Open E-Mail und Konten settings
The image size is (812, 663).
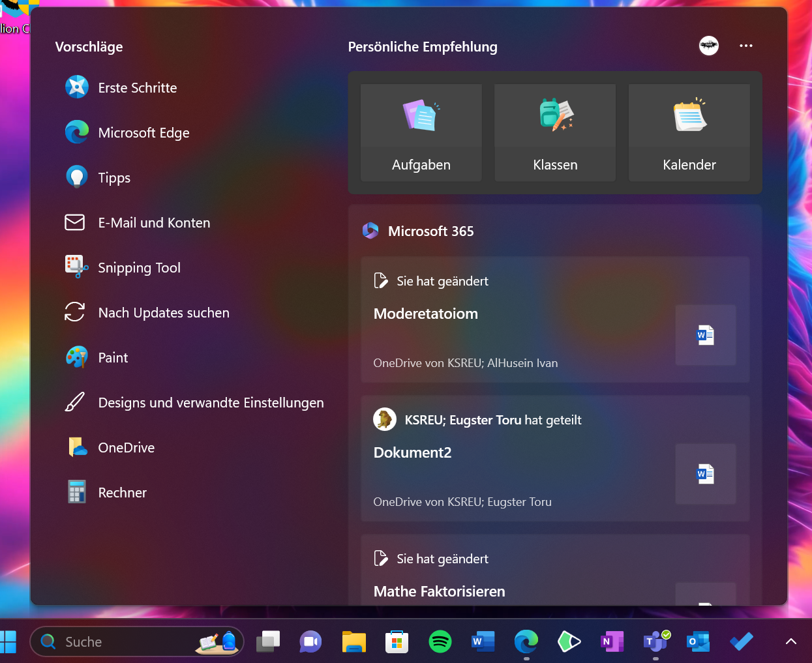(x=154, y=222)
